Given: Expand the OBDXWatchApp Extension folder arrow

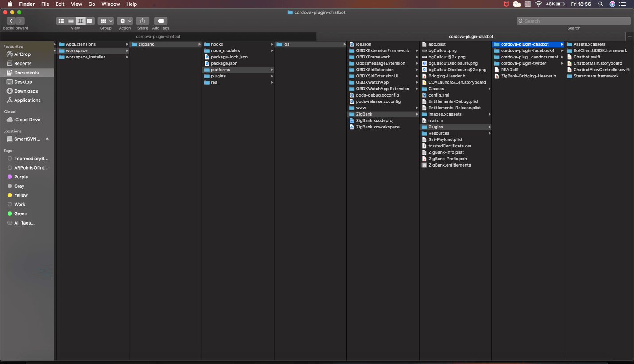Looking at the screenshot, I should (417, 89).
